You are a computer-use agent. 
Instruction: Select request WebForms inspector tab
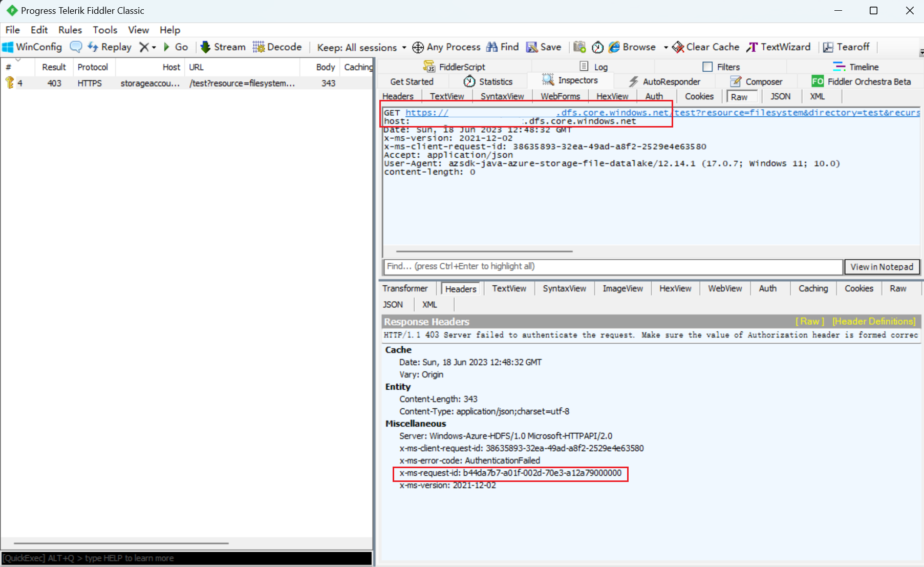tap(560, 96)
